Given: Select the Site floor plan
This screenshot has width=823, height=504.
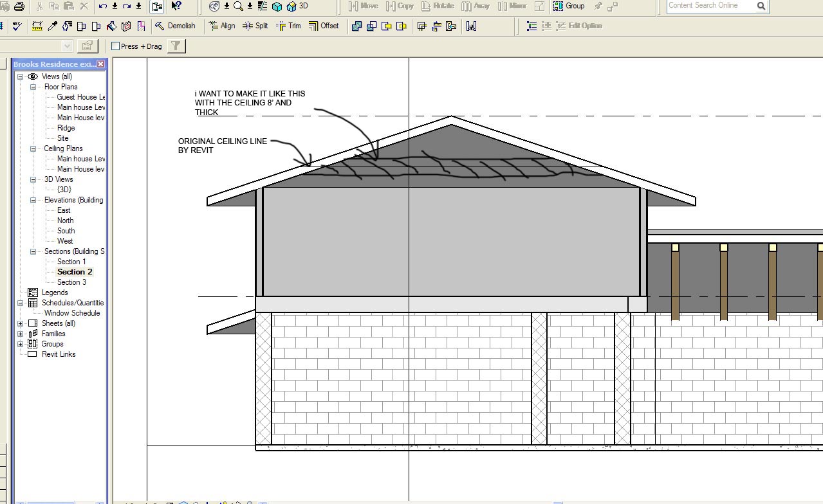Looking at the screenshot, I should pyautogui.click(x=62, y=138).
